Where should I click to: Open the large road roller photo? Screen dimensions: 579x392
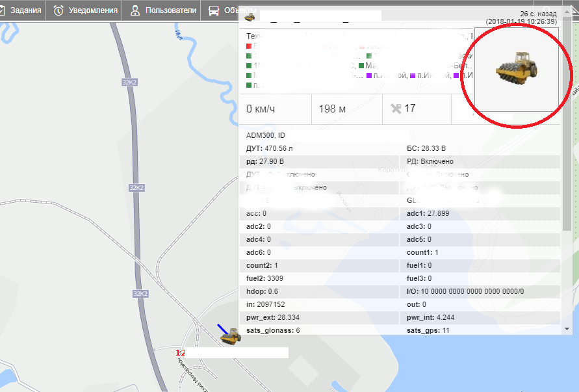(516, 70)
